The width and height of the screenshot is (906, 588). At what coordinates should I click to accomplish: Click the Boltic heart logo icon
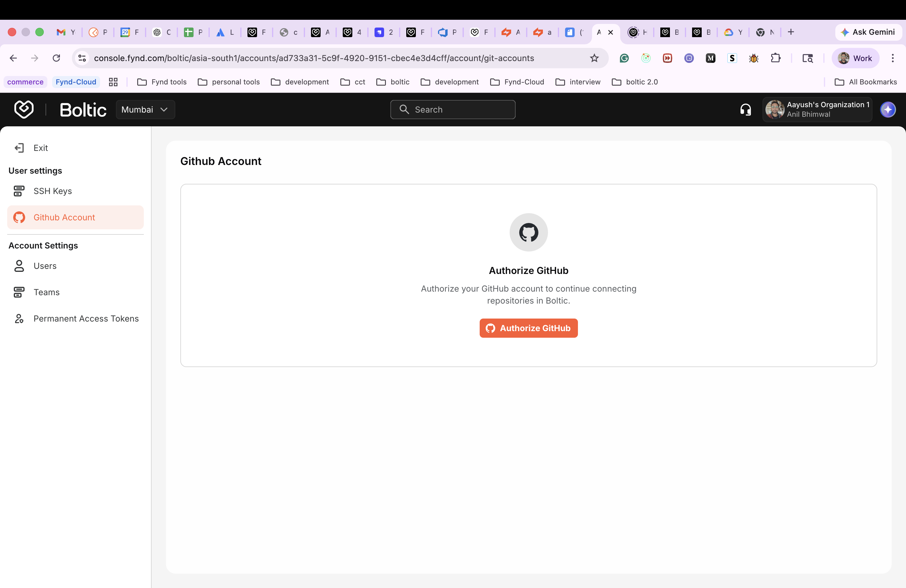[24, 110]
